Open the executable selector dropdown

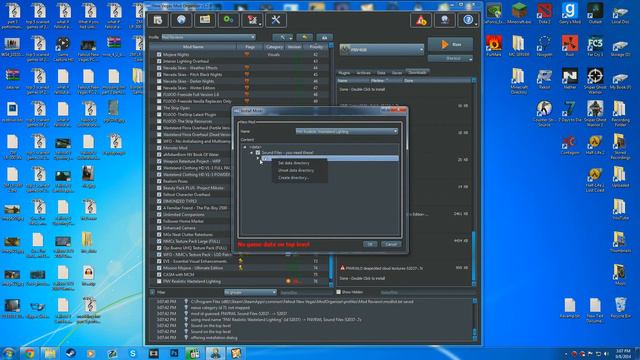[x=382, y=49]
